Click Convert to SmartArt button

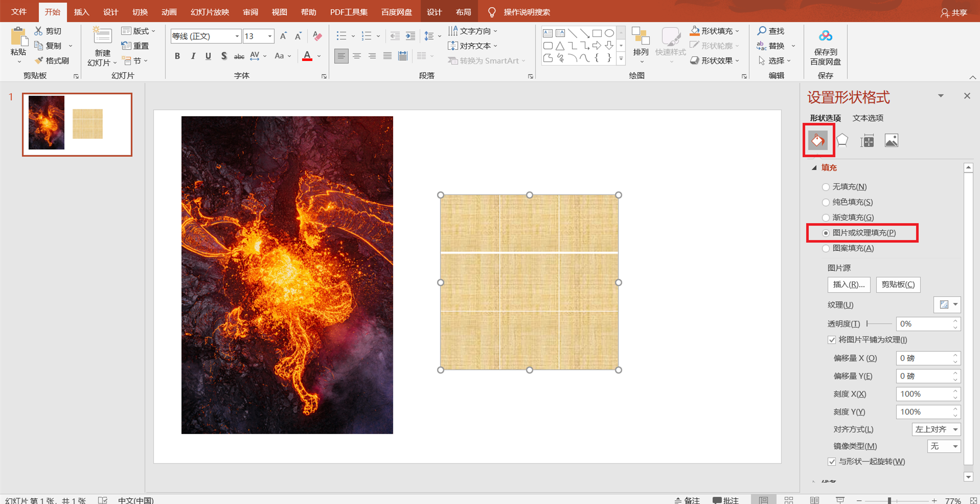[486, 60]
